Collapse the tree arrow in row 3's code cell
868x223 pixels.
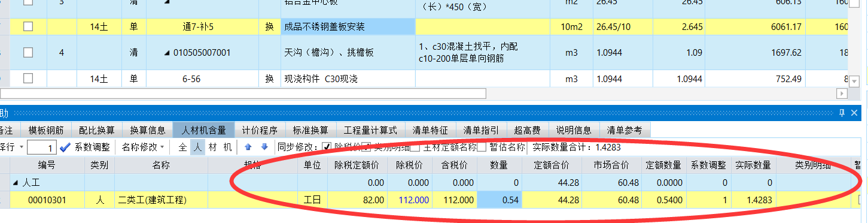coord(167,2)
